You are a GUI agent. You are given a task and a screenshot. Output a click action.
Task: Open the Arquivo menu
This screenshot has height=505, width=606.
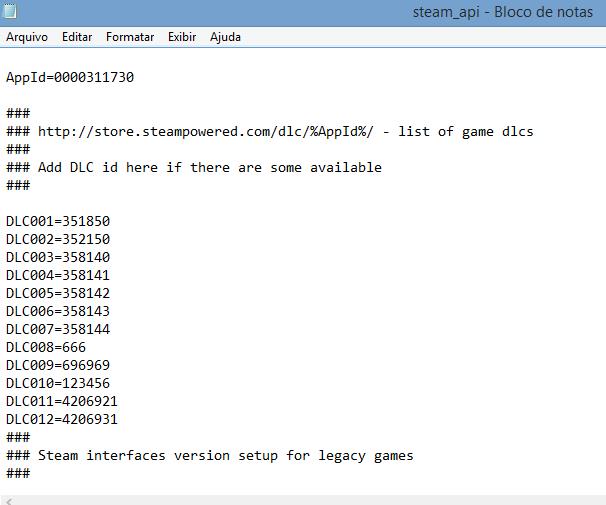27,37
